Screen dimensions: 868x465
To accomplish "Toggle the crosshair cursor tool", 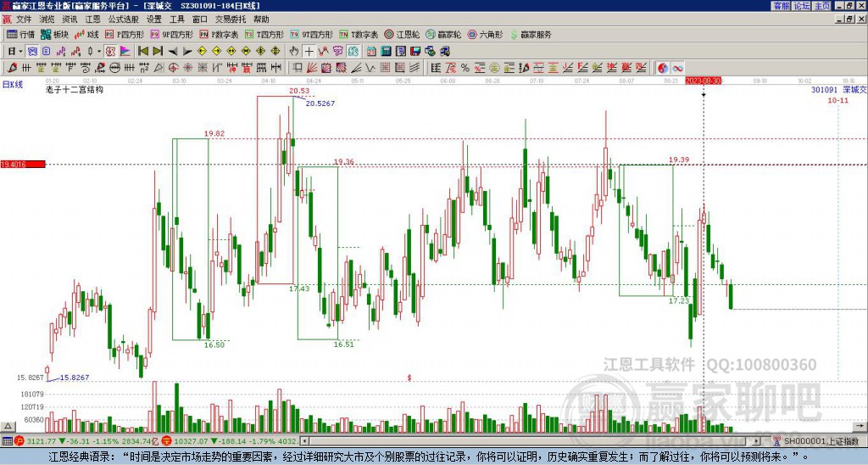I will [x=309, y=52].
